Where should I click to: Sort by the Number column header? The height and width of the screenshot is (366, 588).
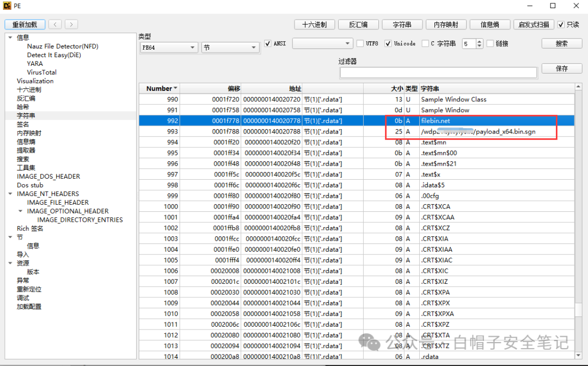pos(160,88)
